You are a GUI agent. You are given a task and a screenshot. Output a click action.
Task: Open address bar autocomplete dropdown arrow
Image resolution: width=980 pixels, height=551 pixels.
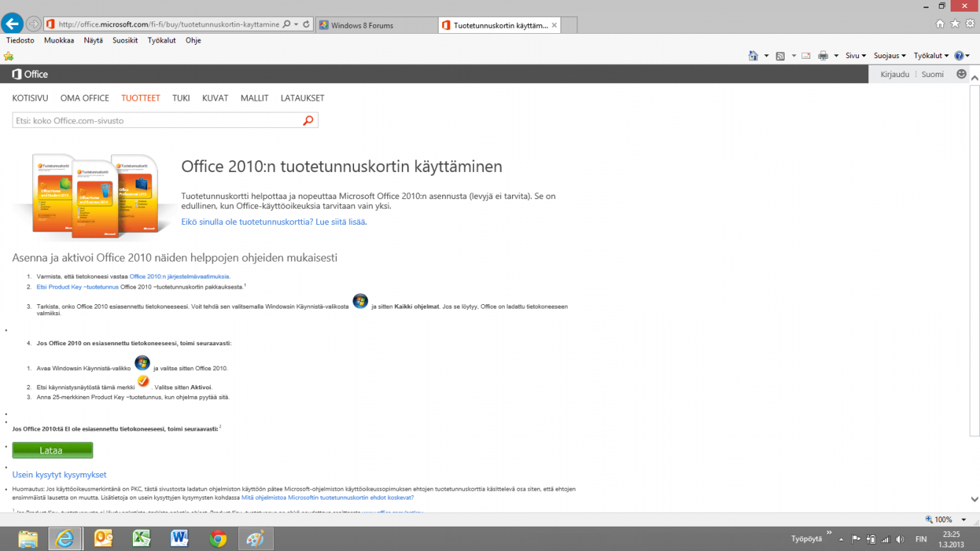click(296, 24)
